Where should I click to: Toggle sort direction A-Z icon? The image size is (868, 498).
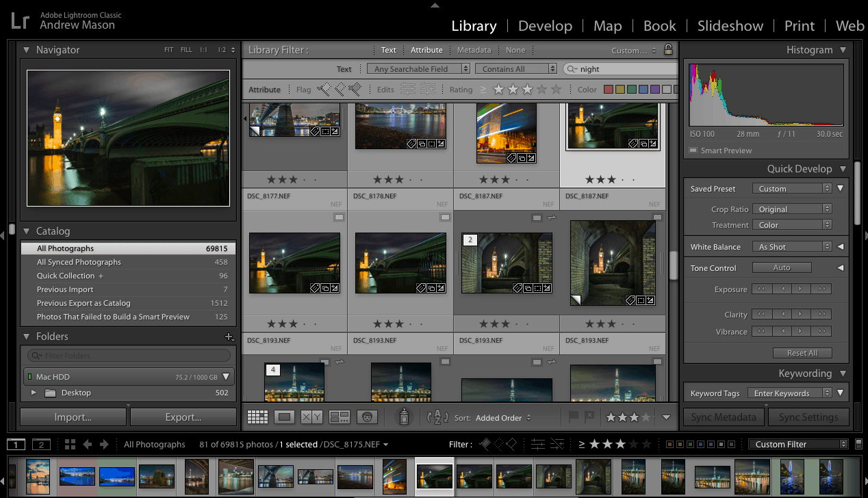pyautogui.click(x=437, y=417)
